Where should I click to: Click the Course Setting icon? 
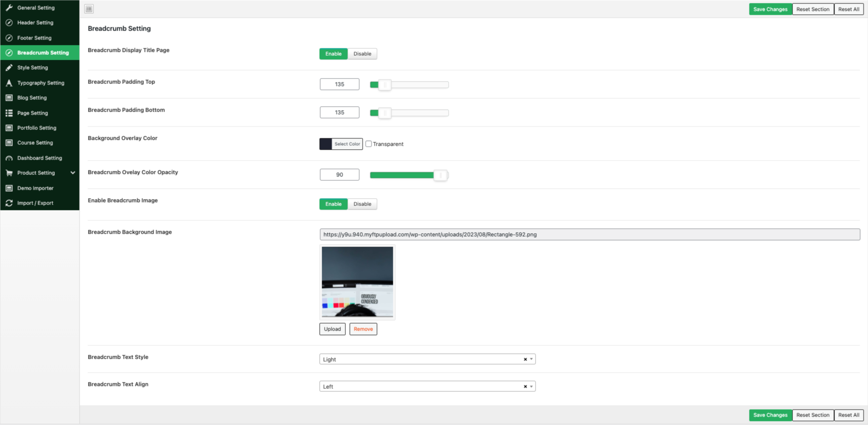pyautogui.click(x=9, y=143)
